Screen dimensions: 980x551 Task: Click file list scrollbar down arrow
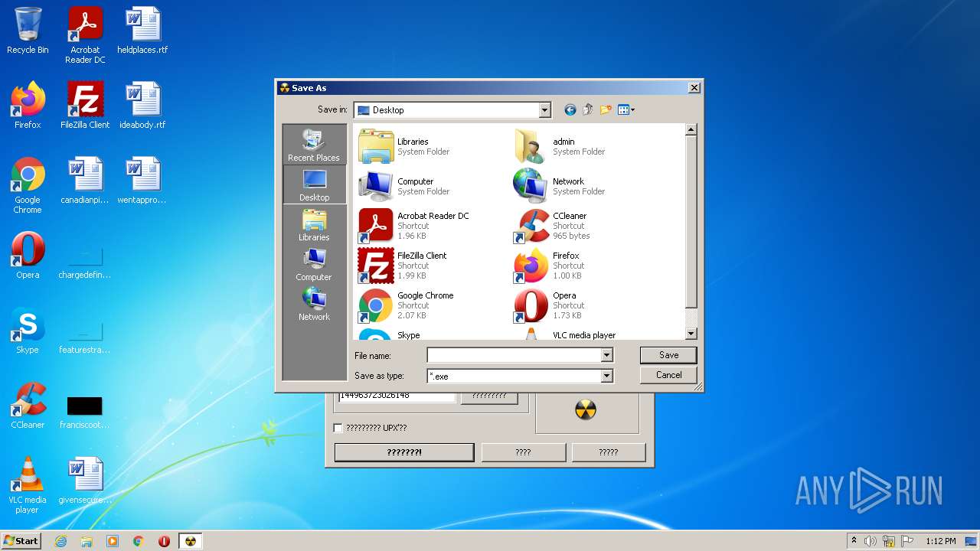(x=691, y=334)
